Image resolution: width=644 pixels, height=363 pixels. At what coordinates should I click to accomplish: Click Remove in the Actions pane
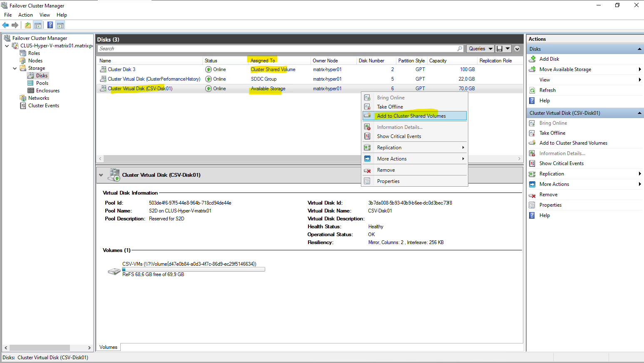coord(548,195)
